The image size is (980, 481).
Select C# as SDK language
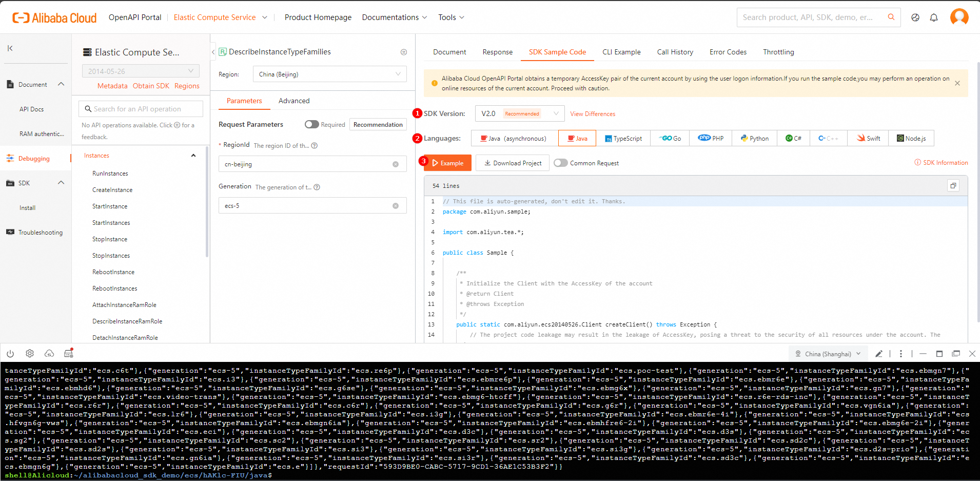click(794, 138)
